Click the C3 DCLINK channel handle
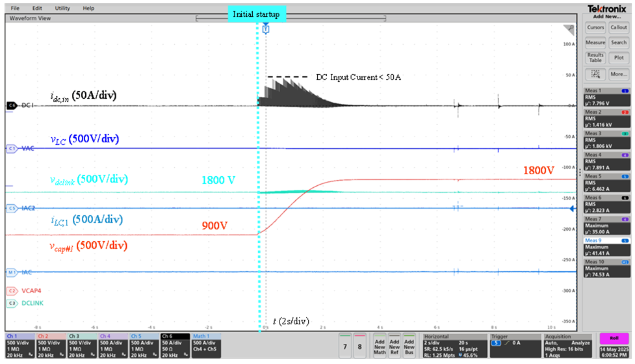This screenshot has height=364, width=635. (11, 303)
